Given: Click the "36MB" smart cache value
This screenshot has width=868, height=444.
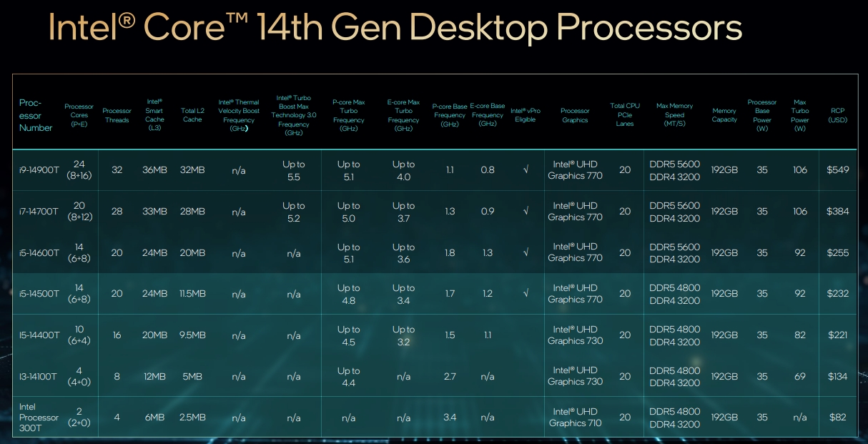Looking at the screenshot, I should pos(154,170).
